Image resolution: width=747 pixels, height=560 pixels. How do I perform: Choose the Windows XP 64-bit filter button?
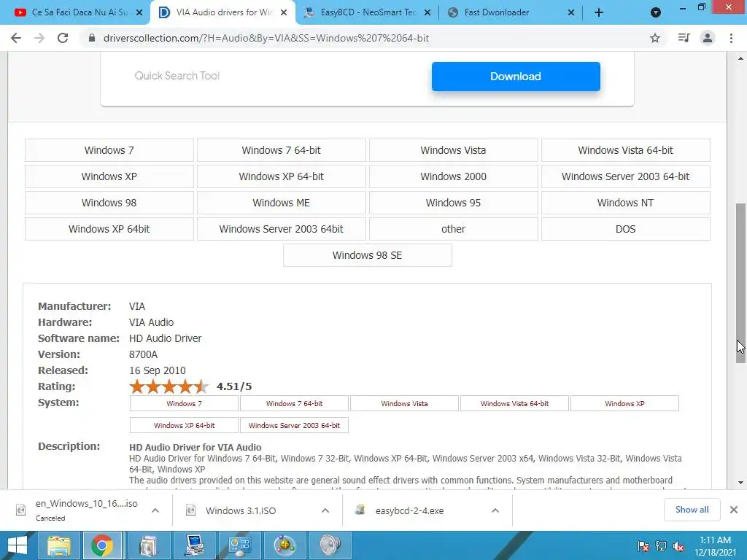coord(281,176)
